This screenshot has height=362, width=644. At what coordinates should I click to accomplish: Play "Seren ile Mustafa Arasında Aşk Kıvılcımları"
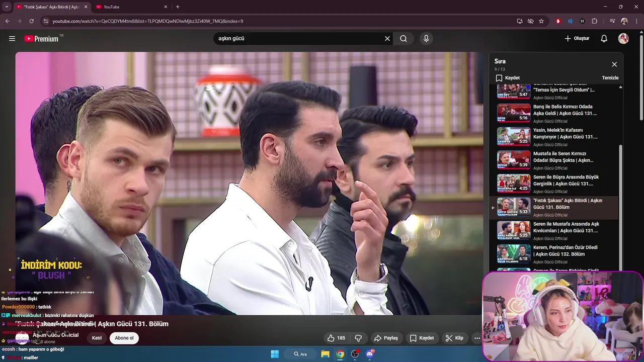[554, 231]
